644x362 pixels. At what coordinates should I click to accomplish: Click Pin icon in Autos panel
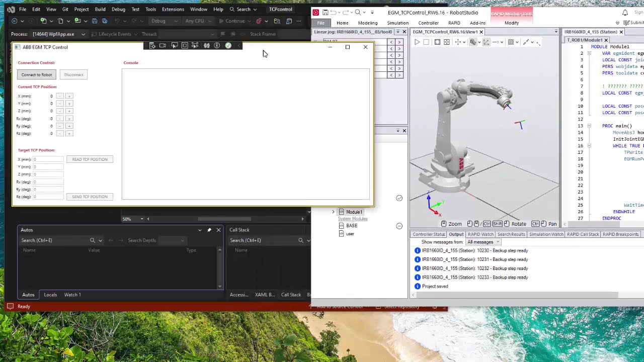click(x=209, y=230)
